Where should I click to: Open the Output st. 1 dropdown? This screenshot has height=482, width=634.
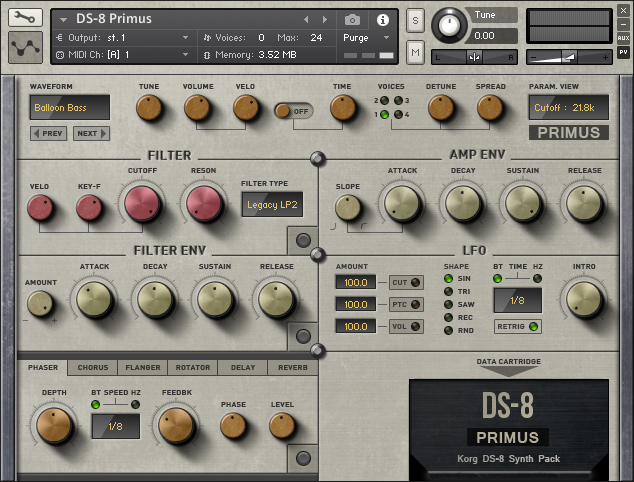(x=123, y=38)
